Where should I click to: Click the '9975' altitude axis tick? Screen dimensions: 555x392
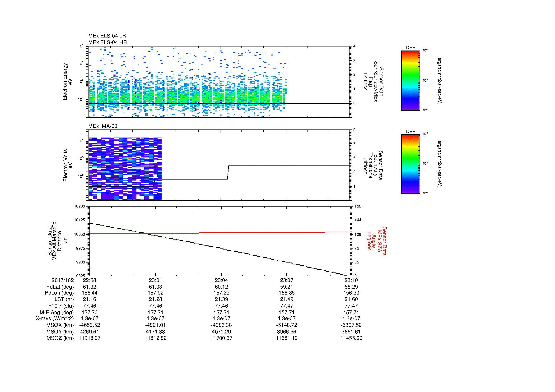point(81,248)
